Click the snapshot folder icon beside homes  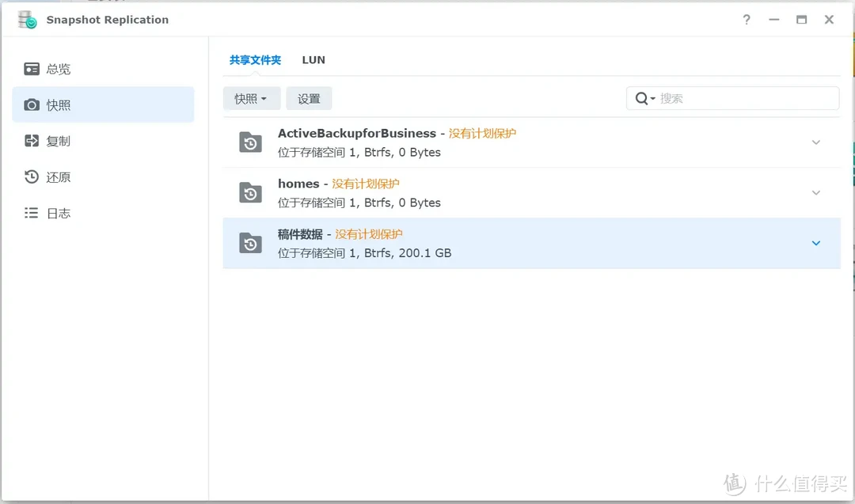[250, 192]
